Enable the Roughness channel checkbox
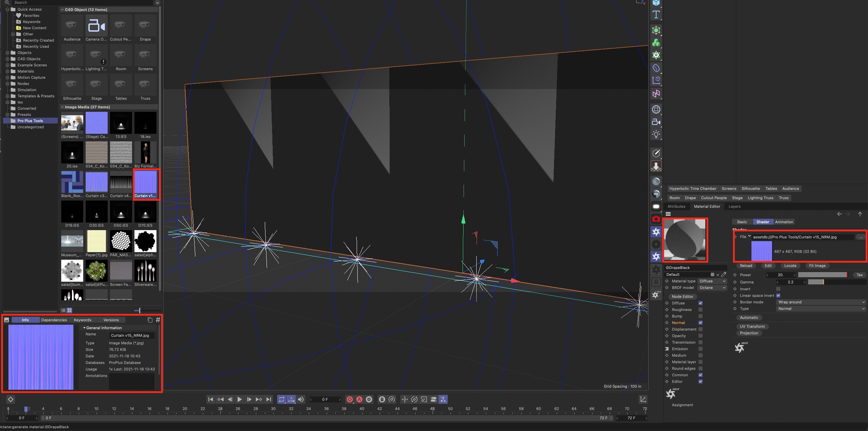868x431 pixels. pyautogui.click(x=701, y=310)
